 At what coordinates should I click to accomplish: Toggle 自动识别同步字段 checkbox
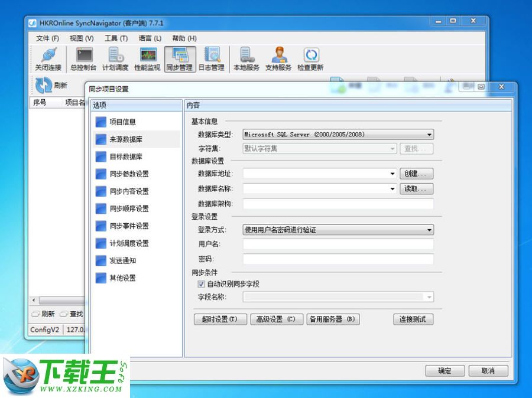click(x=201, y=284)
